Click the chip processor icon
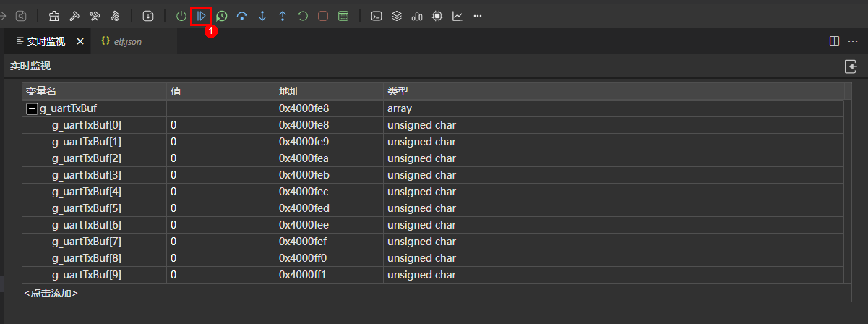Image resolution: width=868 pixels, height=324 pixels. tap(437, 16)
